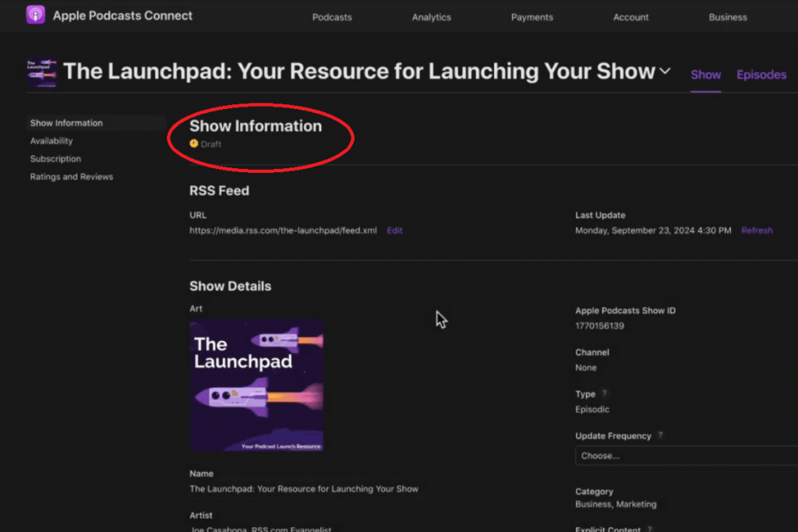This screenshot has width=798, height=532.
Task: Go to Analytics in the top navigation
Action: [432, 17]
